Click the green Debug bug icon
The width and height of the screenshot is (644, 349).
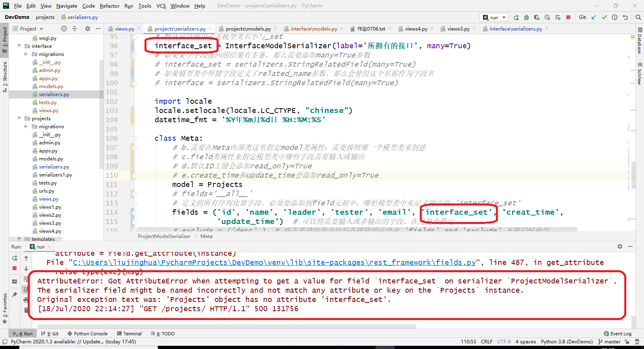[526, 17]
